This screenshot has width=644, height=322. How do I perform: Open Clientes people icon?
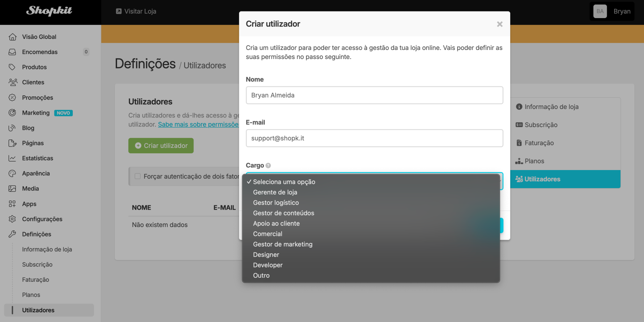13,82
